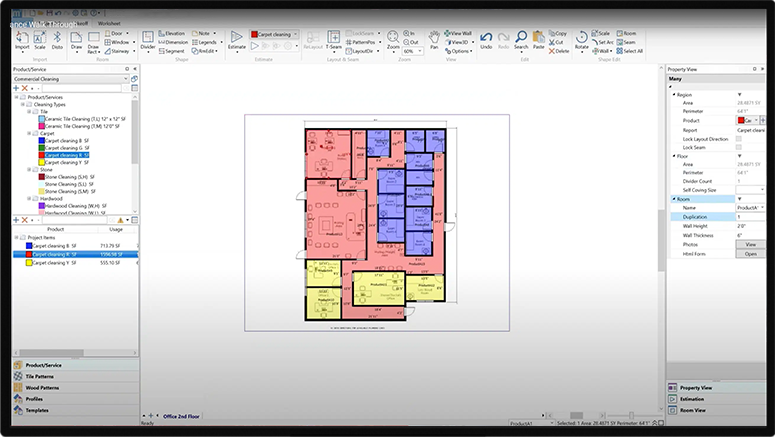
Task: Click the Undo arrow icon
Action: (486, 38)
